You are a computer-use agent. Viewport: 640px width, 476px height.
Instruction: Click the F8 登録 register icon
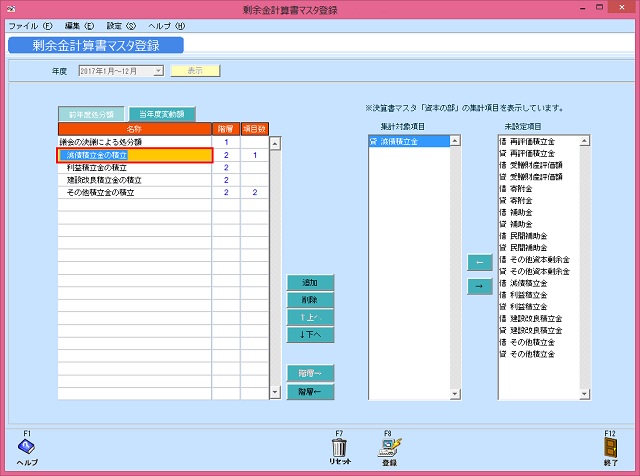click(x=389, y=447)
